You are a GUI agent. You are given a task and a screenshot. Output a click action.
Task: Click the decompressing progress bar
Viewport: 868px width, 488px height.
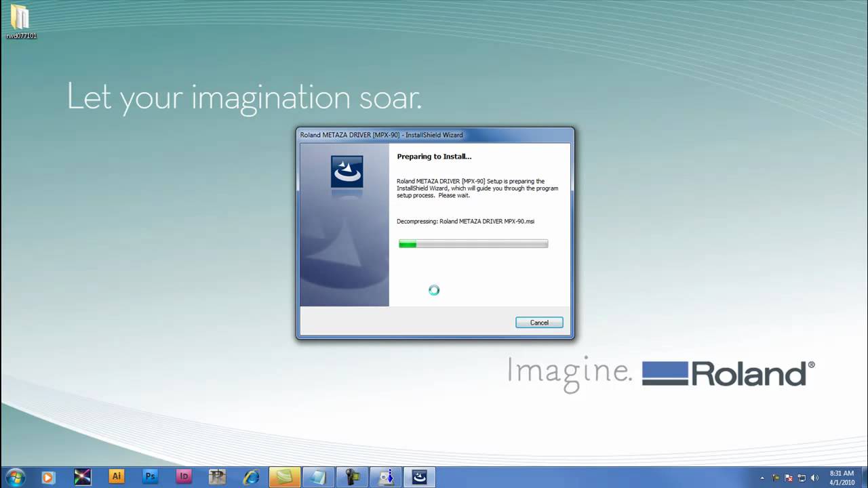pyautogui.click(x=473, y=244)
